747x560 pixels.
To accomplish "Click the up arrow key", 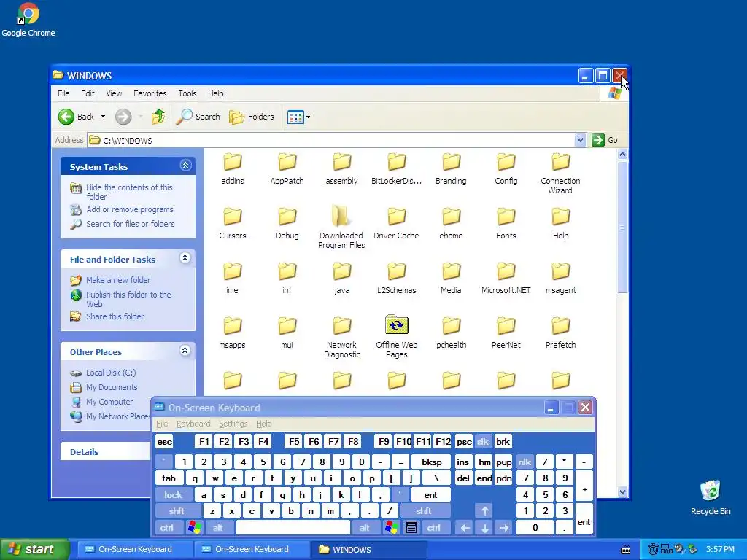I will tap(484, 511).
